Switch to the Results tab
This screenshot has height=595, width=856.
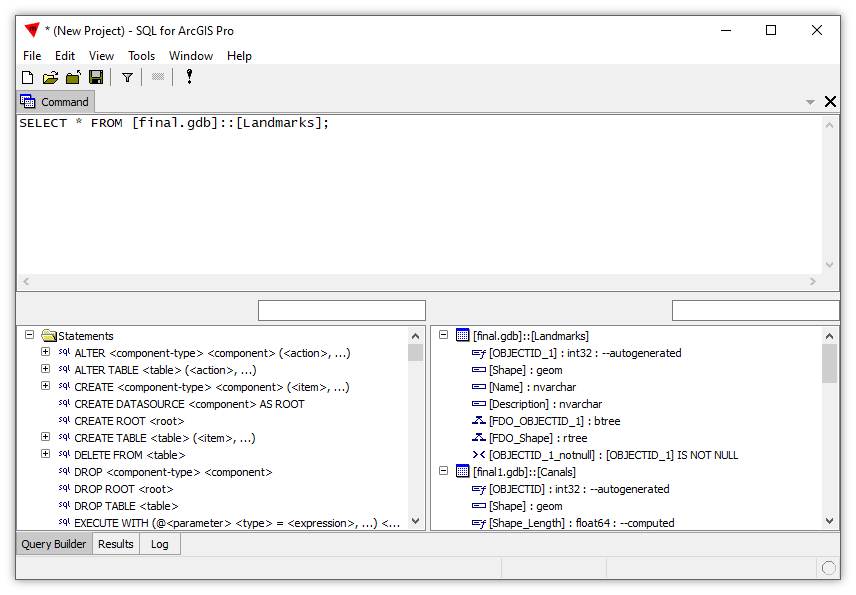pos(115,543)
